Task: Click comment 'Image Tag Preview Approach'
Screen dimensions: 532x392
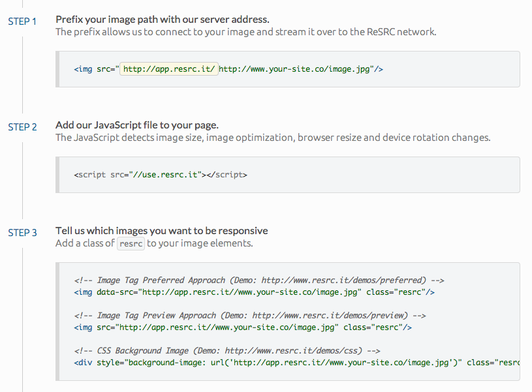Action: (157, 316)
